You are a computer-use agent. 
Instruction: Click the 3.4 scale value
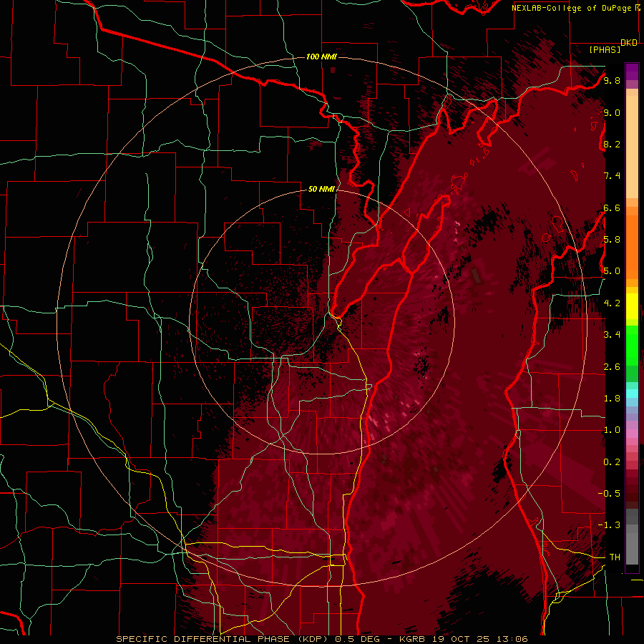[612, 335]
